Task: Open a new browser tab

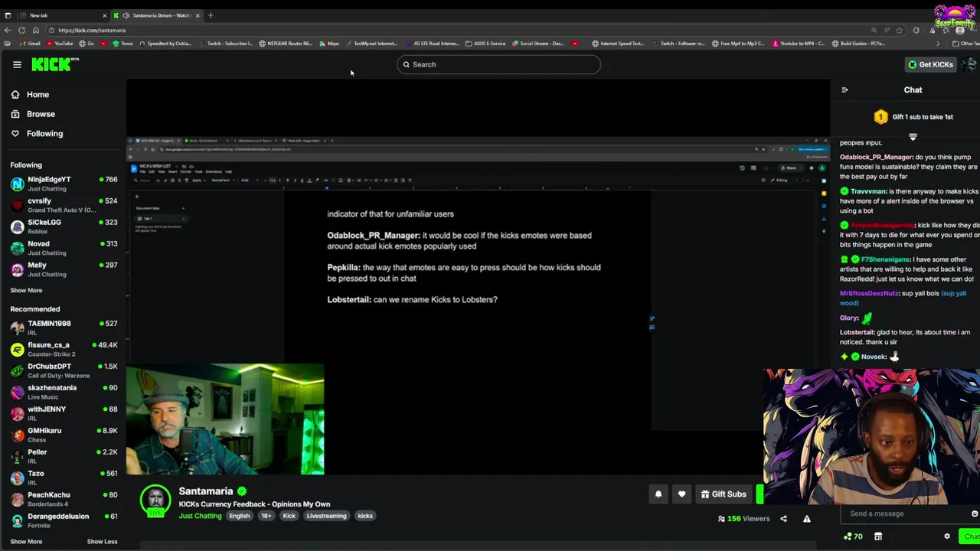Action: 211,15
